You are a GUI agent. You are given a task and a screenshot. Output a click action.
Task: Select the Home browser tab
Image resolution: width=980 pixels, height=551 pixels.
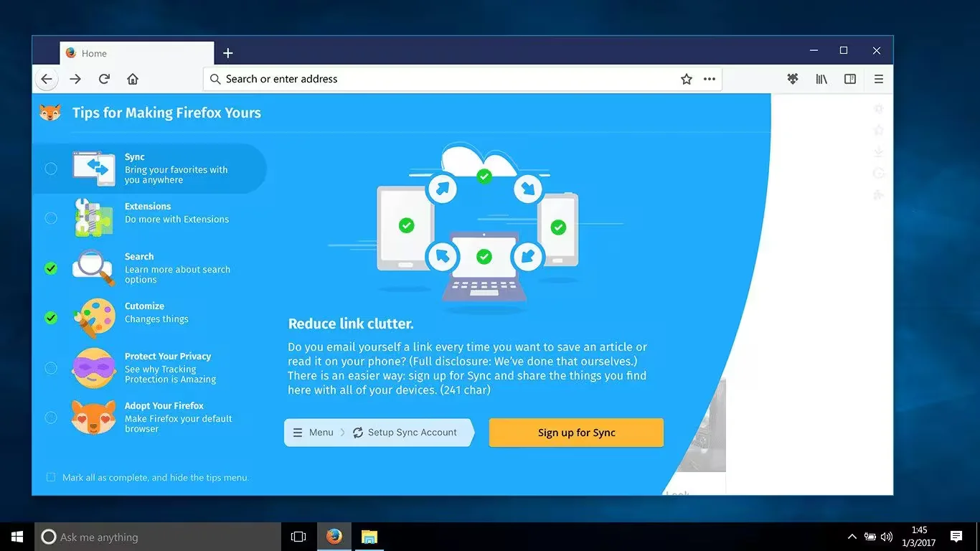pos(136,53)
